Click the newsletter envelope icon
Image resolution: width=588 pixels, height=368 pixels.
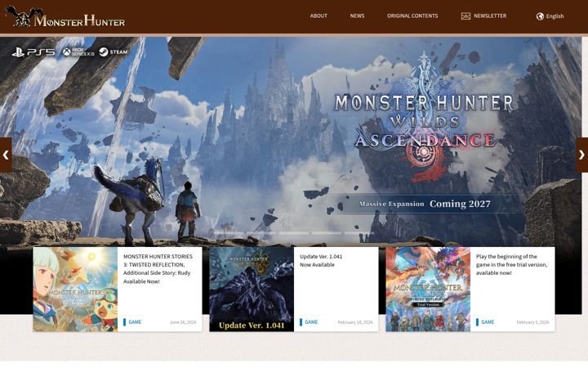pos(465,16)
